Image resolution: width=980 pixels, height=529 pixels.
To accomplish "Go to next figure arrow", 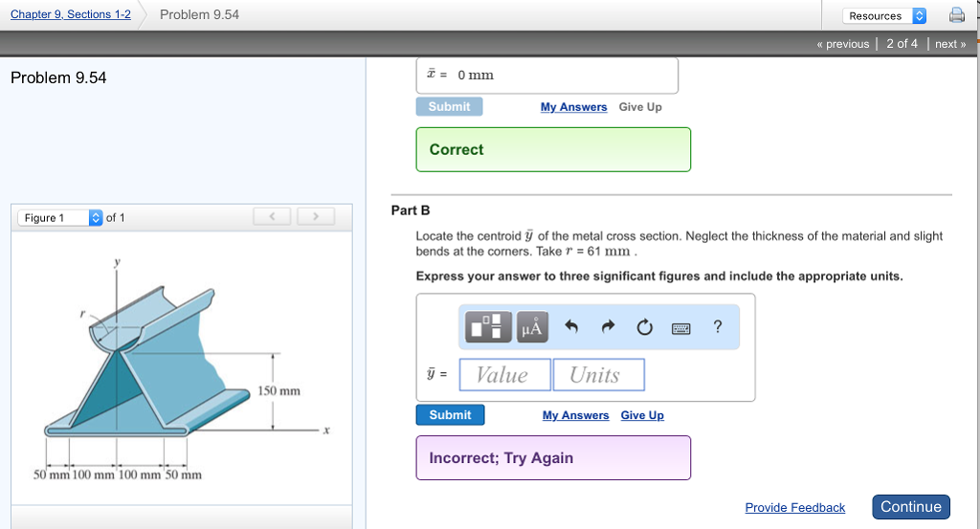I will point(316,217).
